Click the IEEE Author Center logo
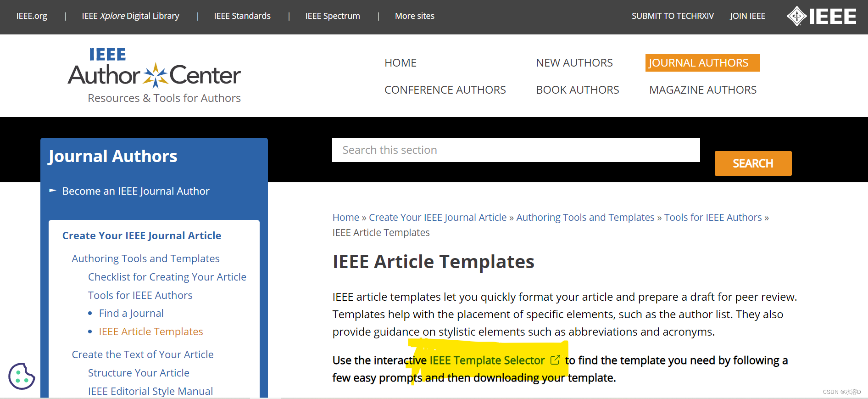This screenshot has width=868, height=399. click(x=154, y=68)
